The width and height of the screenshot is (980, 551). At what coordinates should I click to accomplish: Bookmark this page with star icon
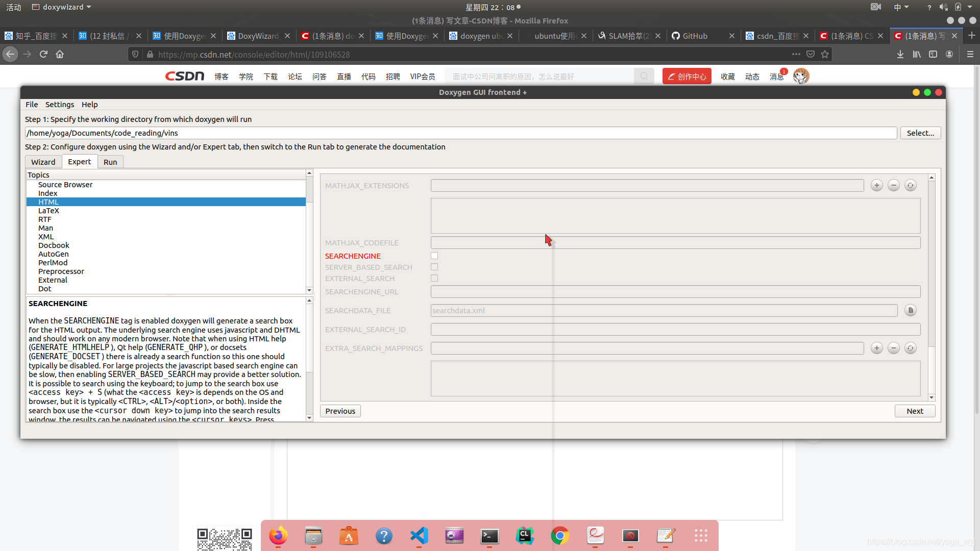825,54
